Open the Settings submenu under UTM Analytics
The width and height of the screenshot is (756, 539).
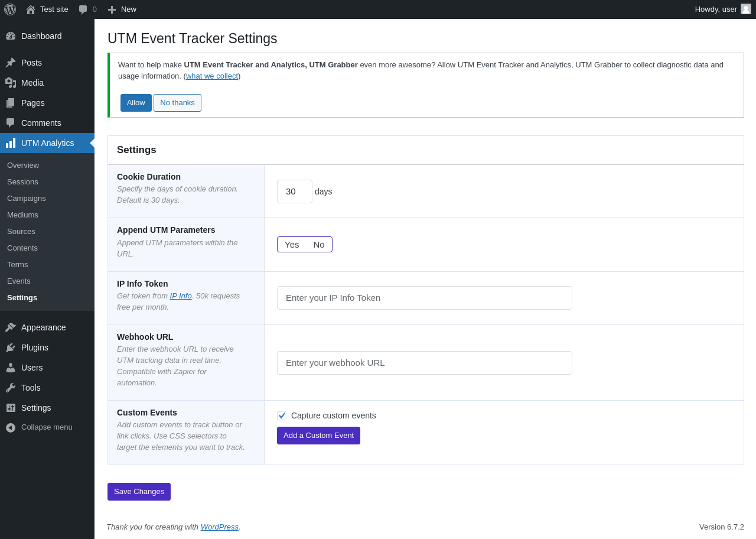(x=22, y=298)
